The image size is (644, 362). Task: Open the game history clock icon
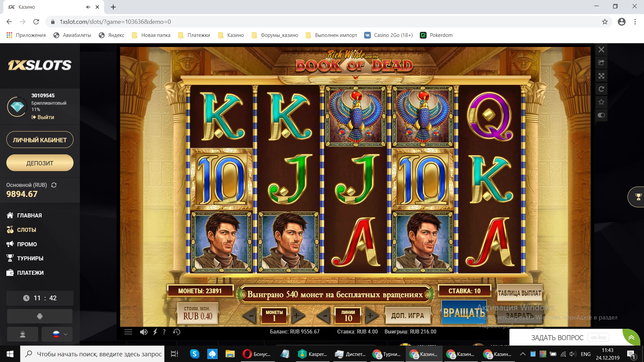177,332
